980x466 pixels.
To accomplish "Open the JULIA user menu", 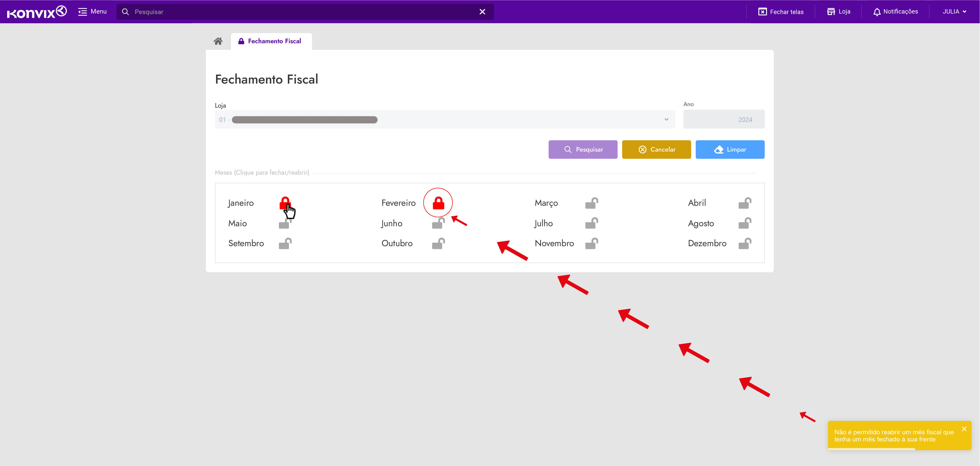I will coord(954,12).
